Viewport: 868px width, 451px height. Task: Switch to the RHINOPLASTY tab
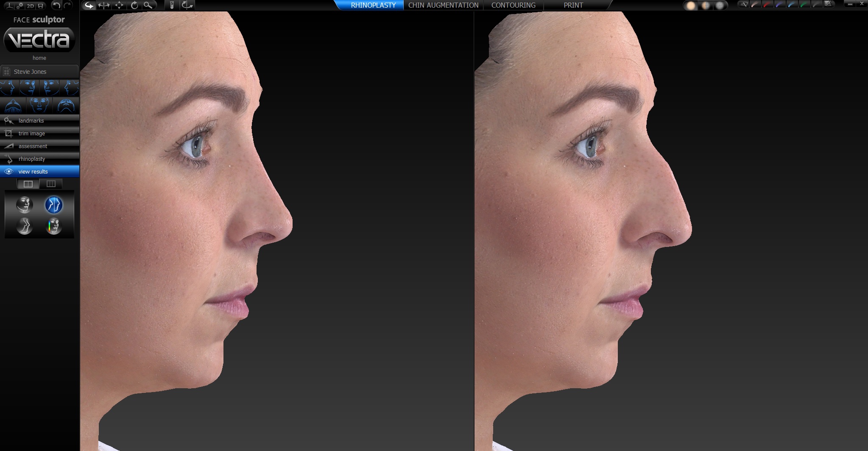click(x=372, y=5)
